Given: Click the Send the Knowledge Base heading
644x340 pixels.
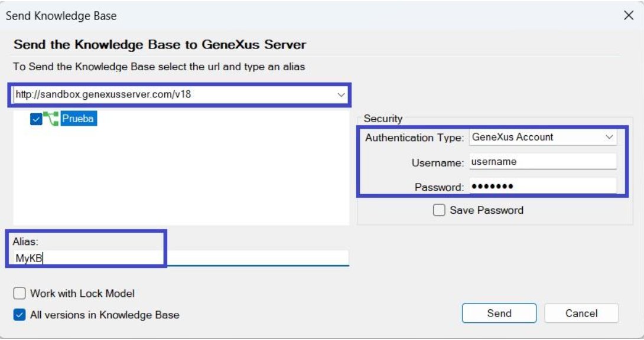Looking at the screenshot, I should tap(160, 45).
